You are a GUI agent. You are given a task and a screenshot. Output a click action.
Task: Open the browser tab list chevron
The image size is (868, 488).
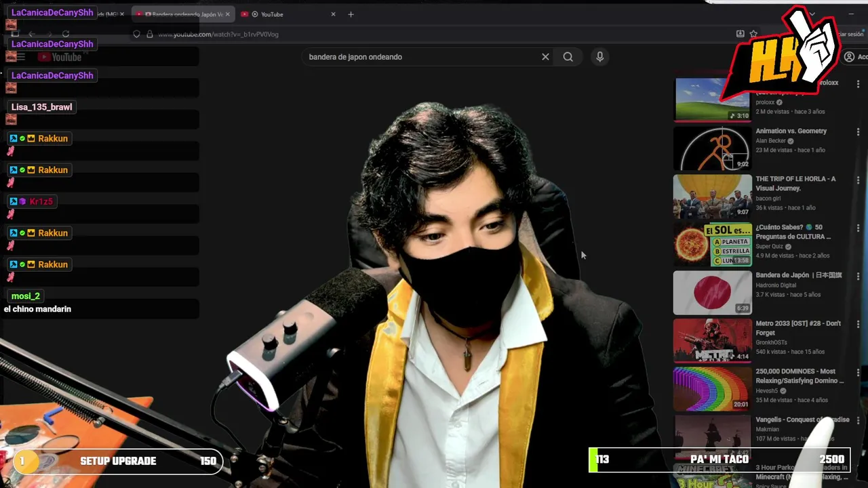(x=812, y=14)
